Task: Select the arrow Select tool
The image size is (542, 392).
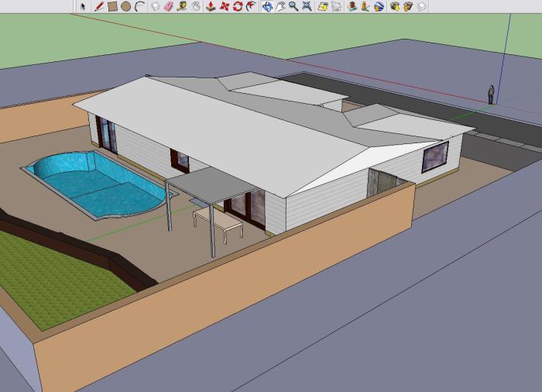Action: (84, 6)
